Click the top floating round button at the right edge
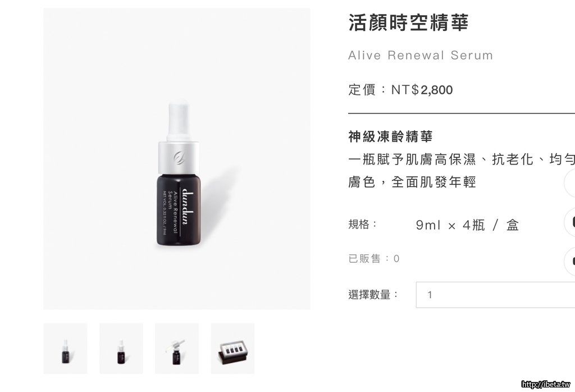Viewport: 575px width, 392px height. pyautogui.click(x=569, y=183)
